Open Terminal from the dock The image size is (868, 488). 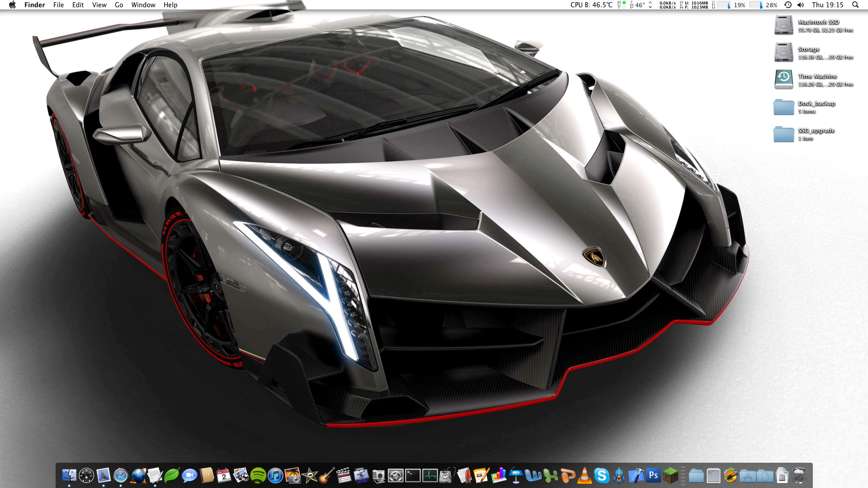click(x=413, y=475)
